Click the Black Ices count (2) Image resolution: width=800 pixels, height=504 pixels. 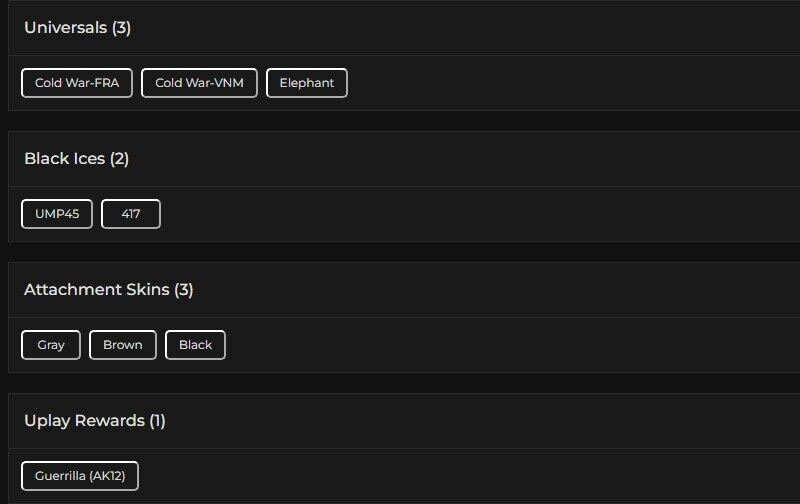119,159
